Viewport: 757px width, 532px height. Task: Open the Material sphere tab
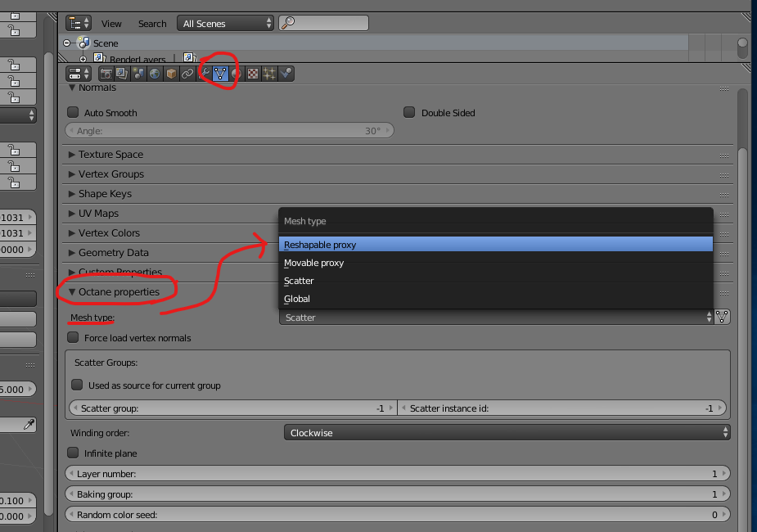[236, 74]
